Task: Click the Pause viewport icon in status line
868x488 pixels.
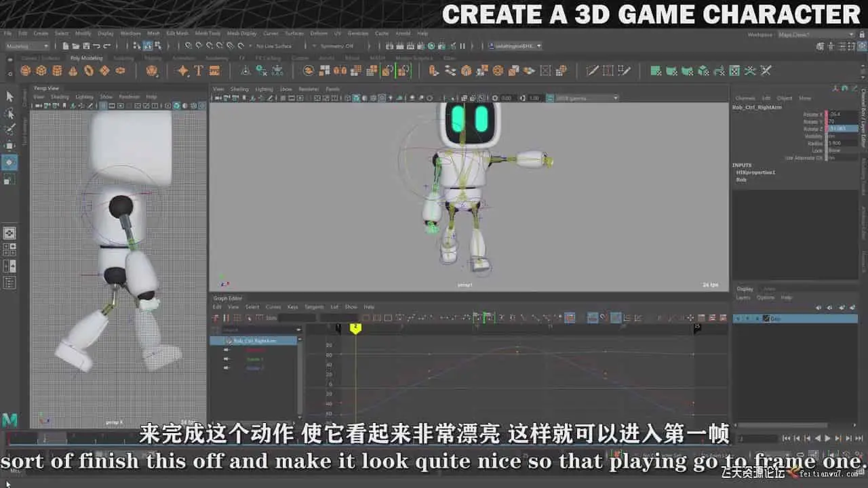Action: [462, 46]
